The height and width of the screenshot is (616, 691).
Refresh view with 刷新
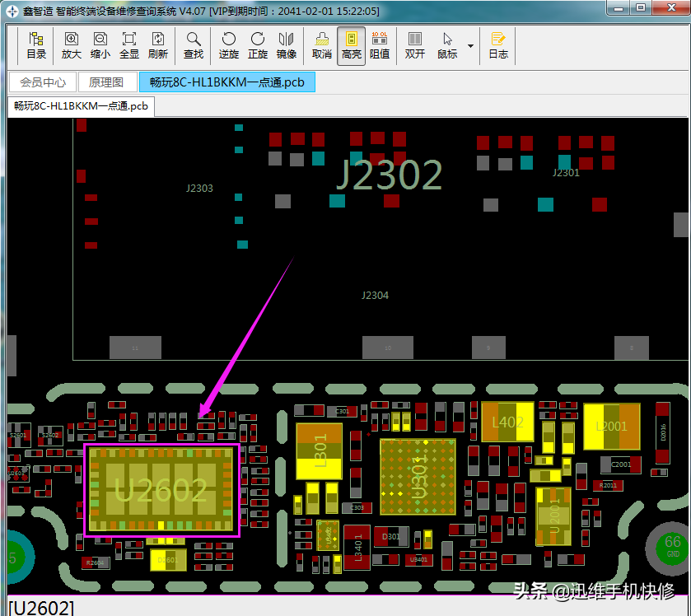tap(158, 46)
